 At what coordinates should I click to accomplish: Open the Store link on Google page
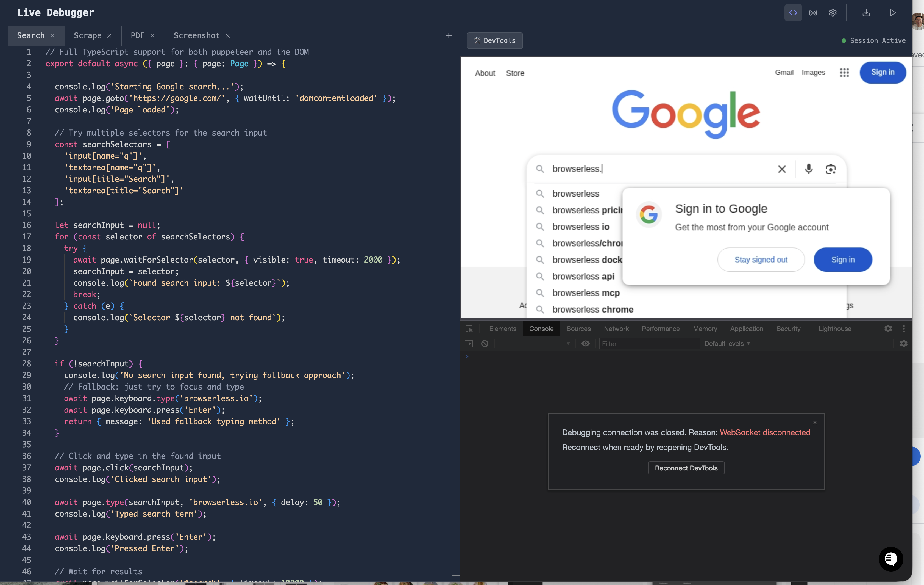pyautogui.click(x=515, y=73)
